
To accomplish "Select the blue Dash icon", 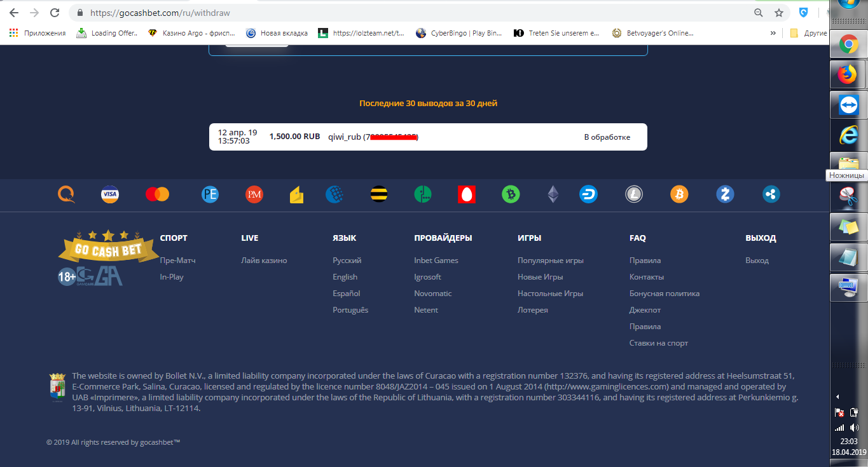I will click(x=589, y=194).
